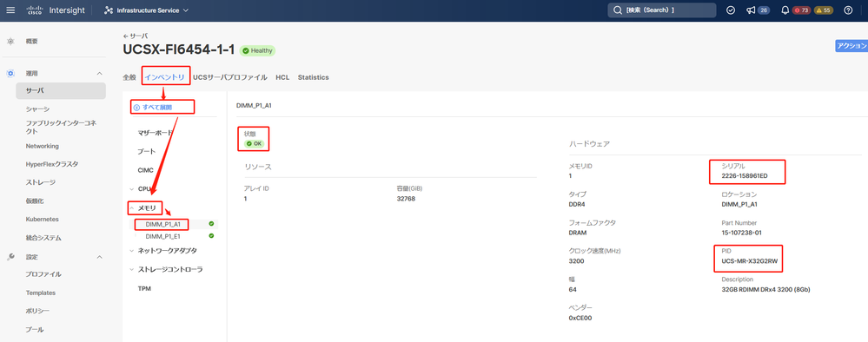Open the notifications bell icon

tap(785, 10)
